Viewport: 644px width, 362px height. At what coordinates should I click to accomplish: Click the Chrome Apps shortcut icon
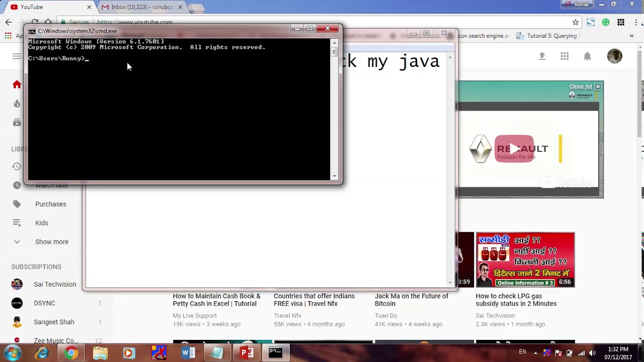pos(8,36)
